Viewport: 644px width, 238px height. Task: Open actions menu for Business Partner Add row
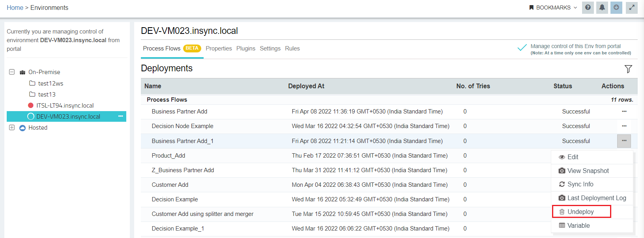pyautogui.click(x=624, y=112)
